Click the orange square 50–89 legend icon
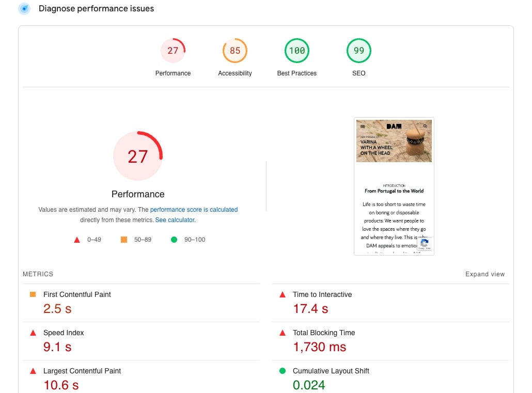 coord(123,240)
